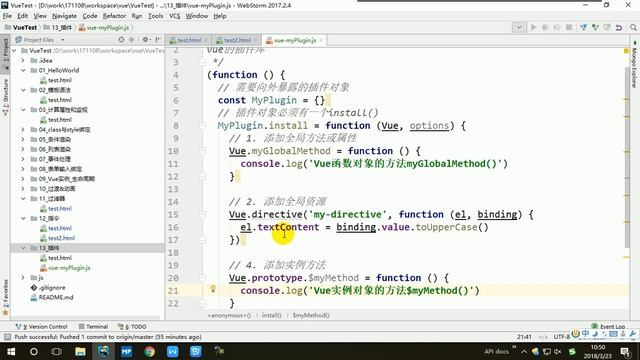Open the Structure tool window side tab
640x360 pixels.
5,97
